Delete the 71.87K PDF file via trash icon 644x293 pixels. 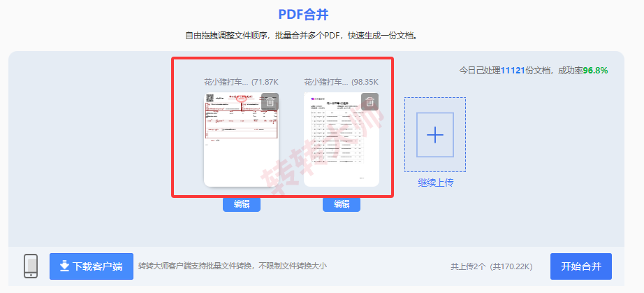(270, 101)
